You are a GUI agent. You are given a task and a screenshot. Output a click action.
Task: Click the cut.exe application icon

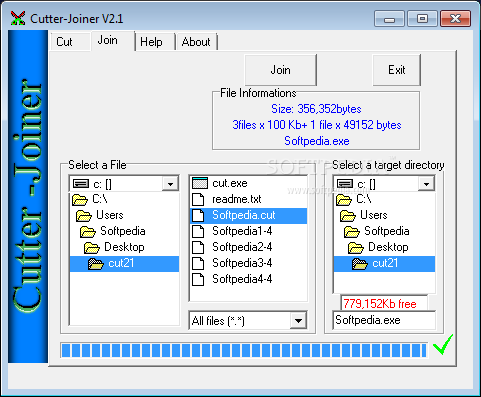200,183
